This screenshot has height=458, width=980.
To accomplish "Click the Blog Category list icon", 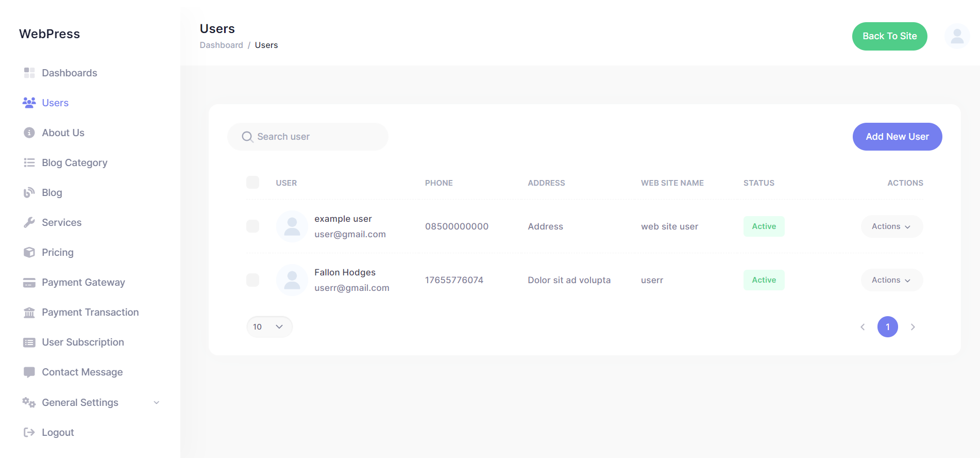I will (29, 162).
